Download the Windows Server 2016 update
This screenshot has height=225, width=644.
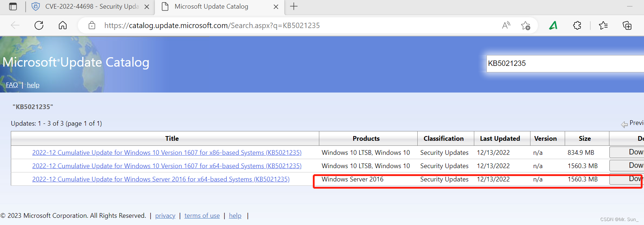point(627,179)
